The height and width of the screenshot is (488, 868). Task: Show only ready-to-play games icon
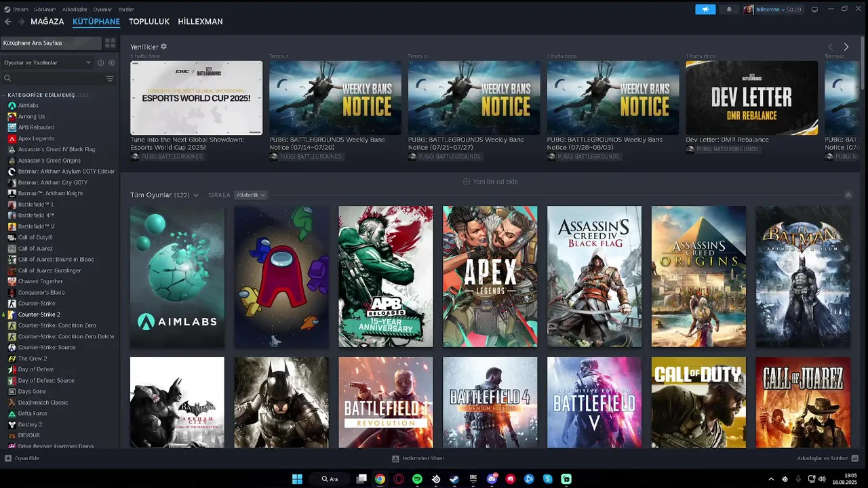112,62
